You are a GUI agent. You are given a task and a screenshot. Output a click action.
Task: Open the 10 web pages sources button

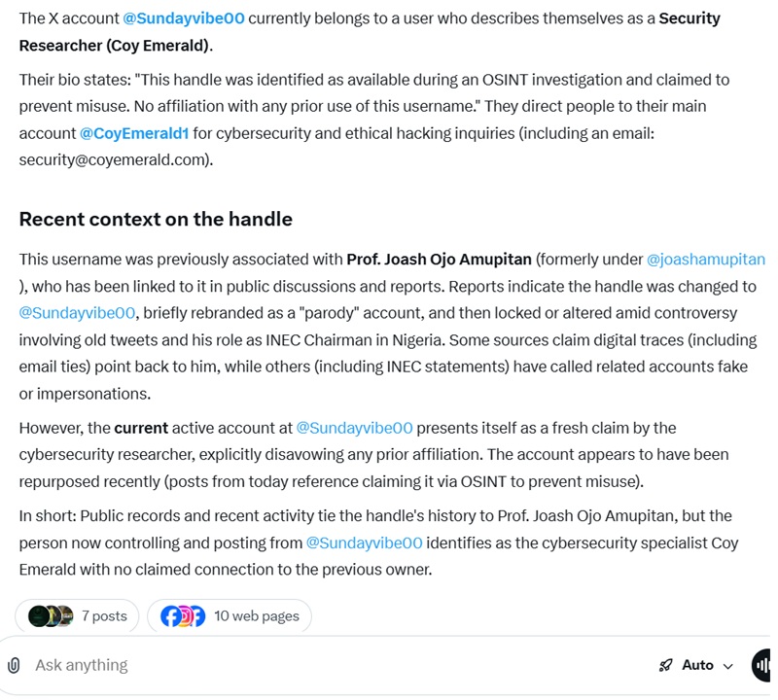[230, 615]
